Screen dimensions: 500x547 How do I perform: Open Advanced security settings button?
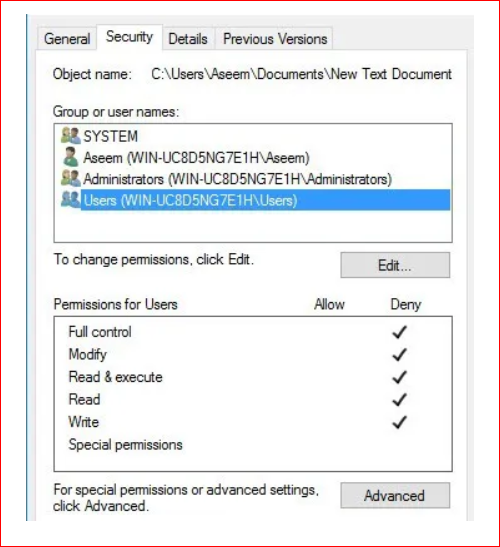tap(395, 495)
